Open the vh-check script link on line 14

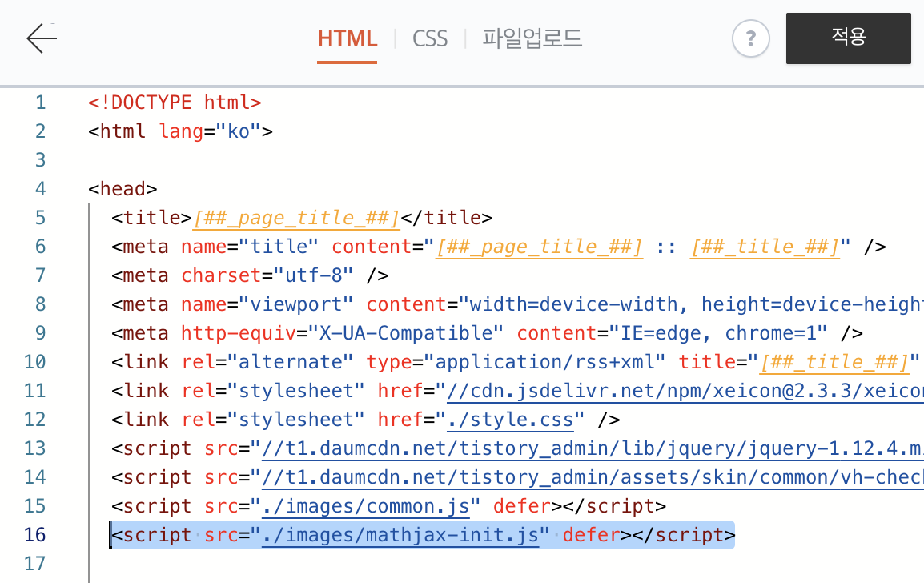(593, 477)
